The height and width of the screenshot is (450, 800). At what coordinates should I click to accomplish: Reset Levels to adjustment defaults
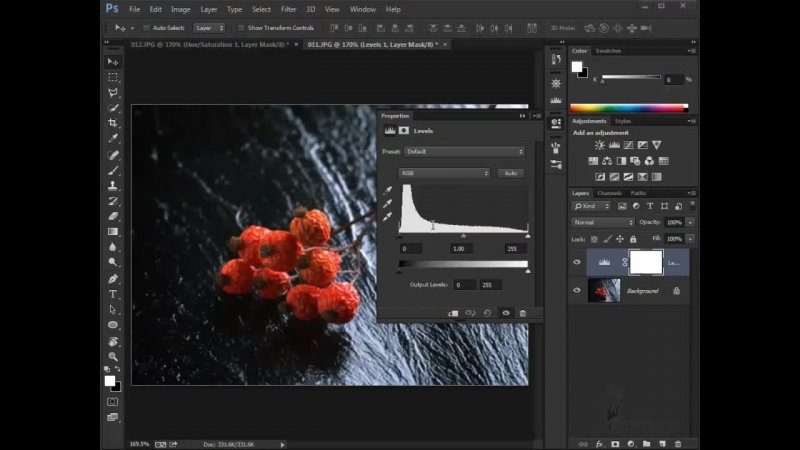[x=487, y=313]
